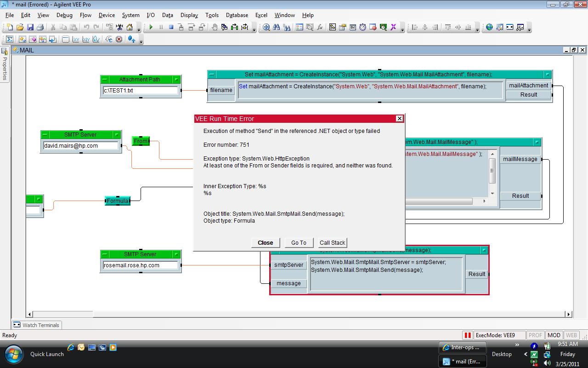588x368 pixels.
Task: Toggle the PROF status bar indicator
Action: pyautogui.click(x=535, y=335)
